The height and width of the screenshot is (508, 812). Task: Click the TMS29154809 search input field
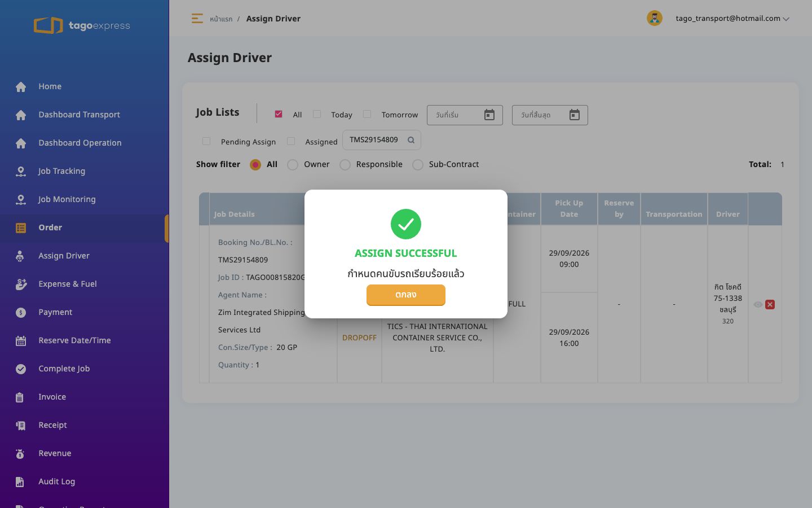point(382,140)
